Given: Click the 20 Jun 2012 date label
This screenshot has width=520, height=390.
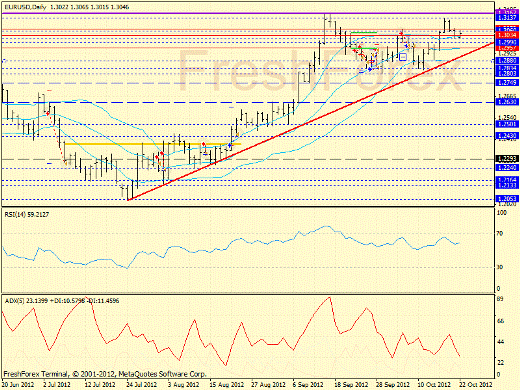Looking at the screenshot, I should [x=18, y=384].
